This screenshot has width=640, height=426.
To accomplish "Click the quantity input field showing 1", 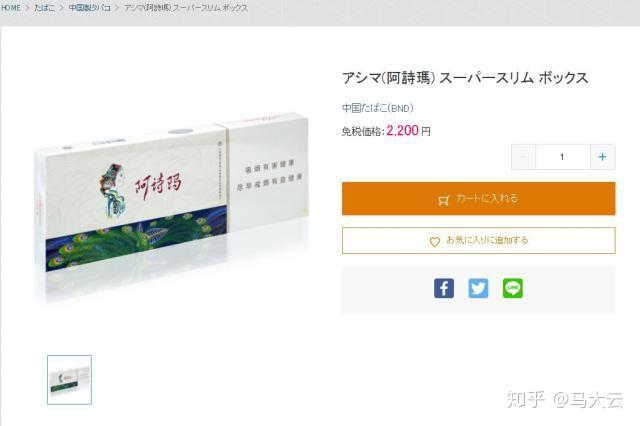I will [563, 157].
